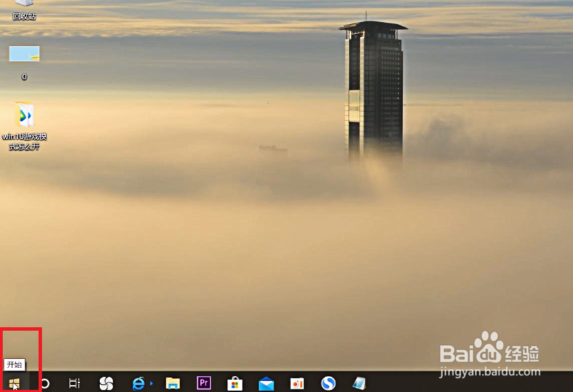The width and height of the screenshot is (573, 392).
Task: Open the orange presentation app on taskbar
Action: [297, 383]
